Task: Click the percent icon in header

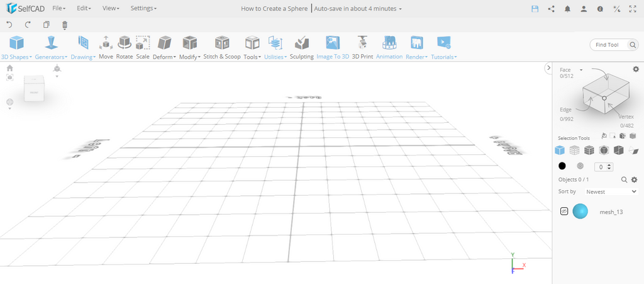Action: click(x=616, y=9)
